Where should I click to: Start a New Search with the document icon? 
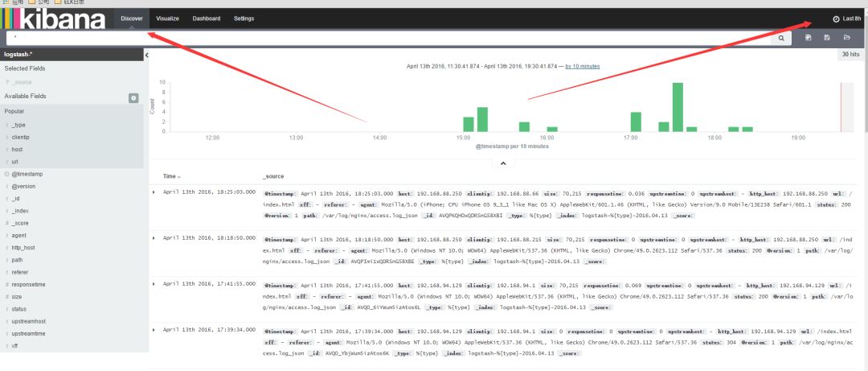coord(809,38)
